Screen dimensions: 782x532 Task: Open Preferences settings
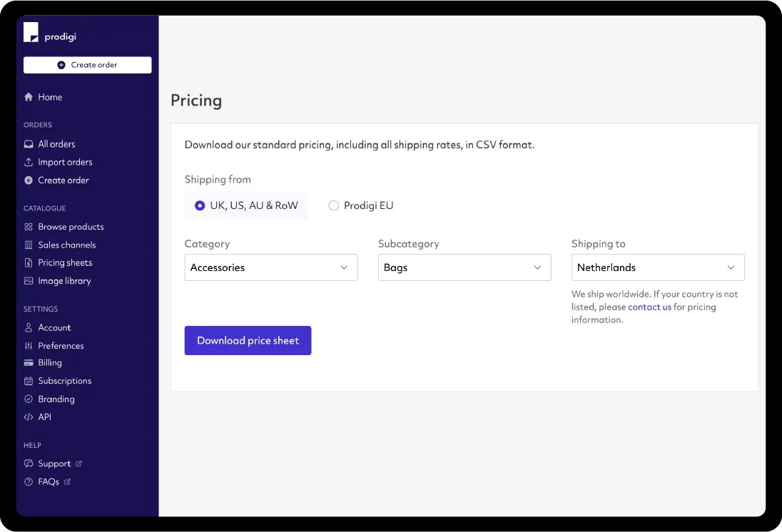click(54, 346)
